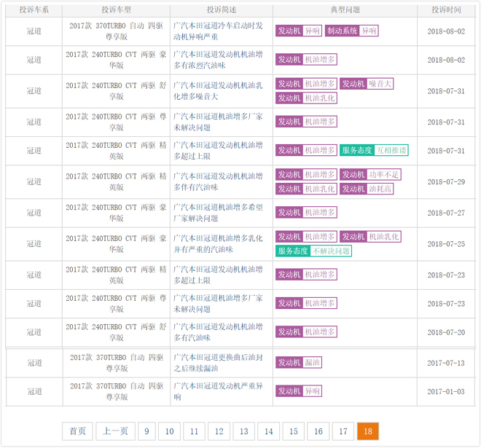The width and height of the screenshot is (481, 448).
Task: Click the highlighted page 18 button
Action: (x=368, y=431)
